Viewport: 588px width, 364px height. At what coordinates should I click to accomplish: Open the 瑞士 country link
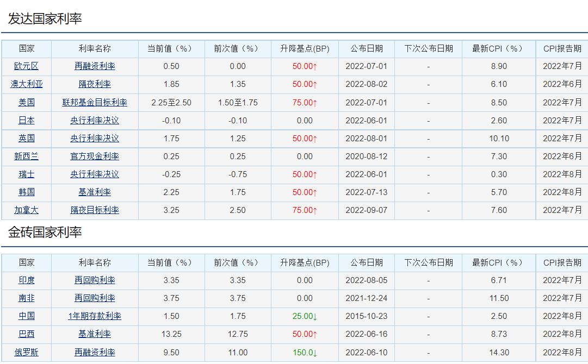coord(26,174)
